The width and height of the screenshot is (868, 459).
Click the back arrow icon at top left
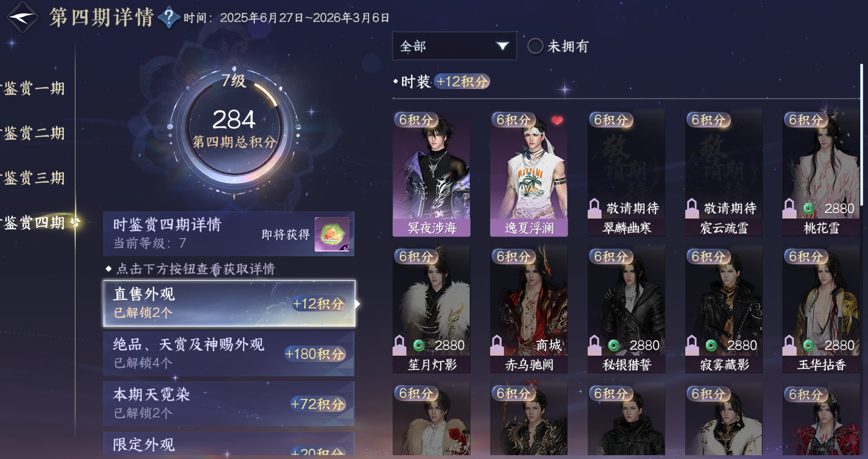click(x=22, y=17)
